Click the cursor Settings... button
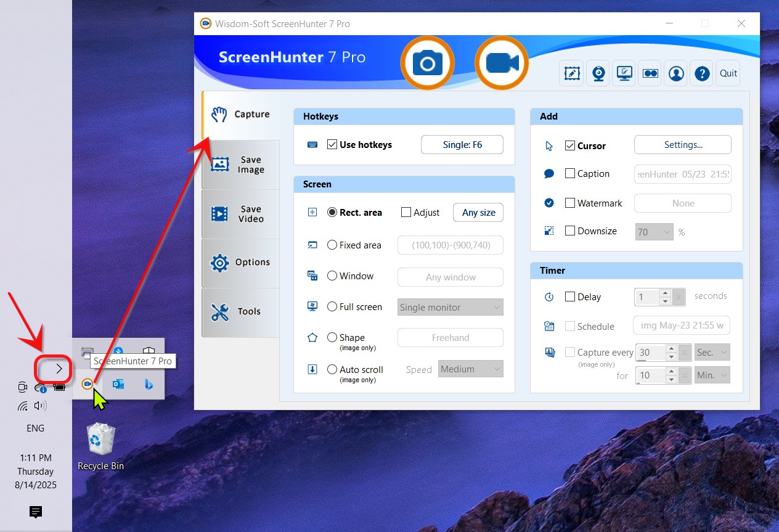Image resolution: width=779 pixels, height=532 pixels. 682,145
